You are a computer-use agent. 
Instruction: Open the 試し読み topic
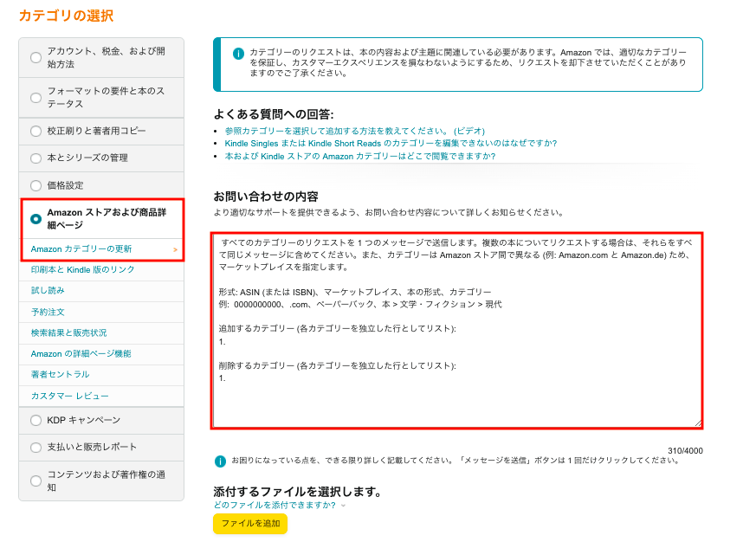tap(48, 290)
